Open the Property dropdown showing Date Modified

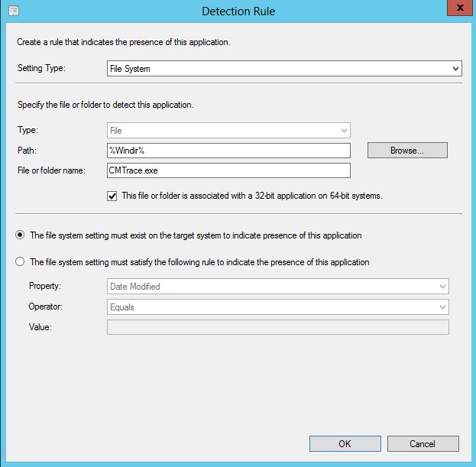pyautogui.click(x=278, y=287)
